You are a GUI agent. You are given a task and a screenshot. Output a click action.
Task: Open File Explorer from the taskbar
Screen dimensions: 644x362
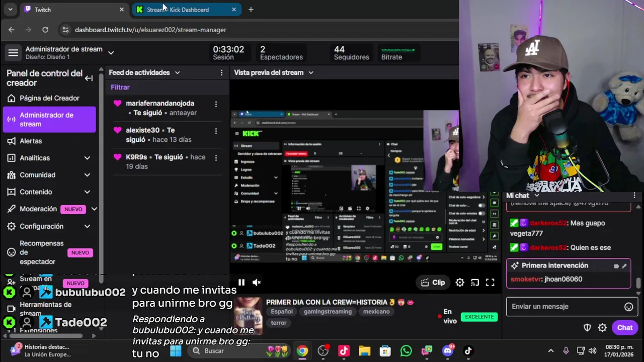click(365, 351)
